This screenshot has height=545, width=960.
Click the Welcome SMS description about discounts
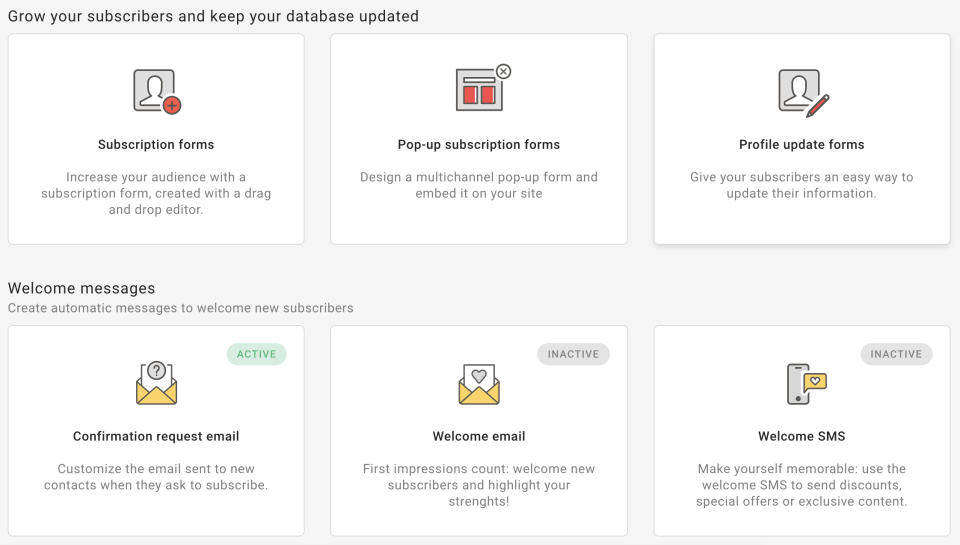[x=802, y=485]
